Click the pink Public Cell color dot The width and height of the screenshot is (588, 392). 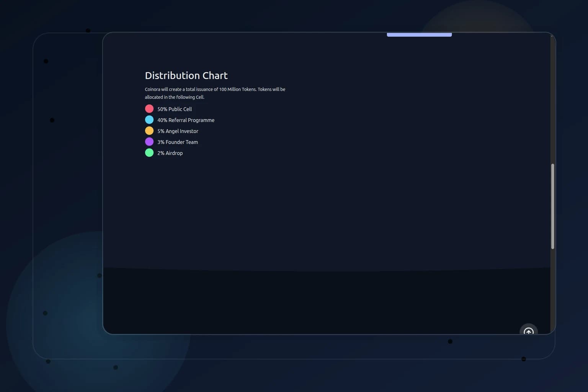click(149, 109)
